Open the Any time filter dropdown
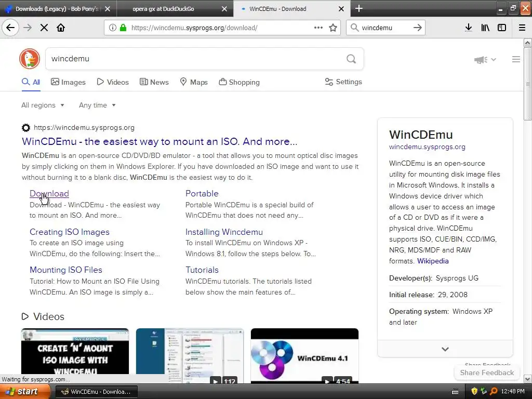 (x=97, y=105)
